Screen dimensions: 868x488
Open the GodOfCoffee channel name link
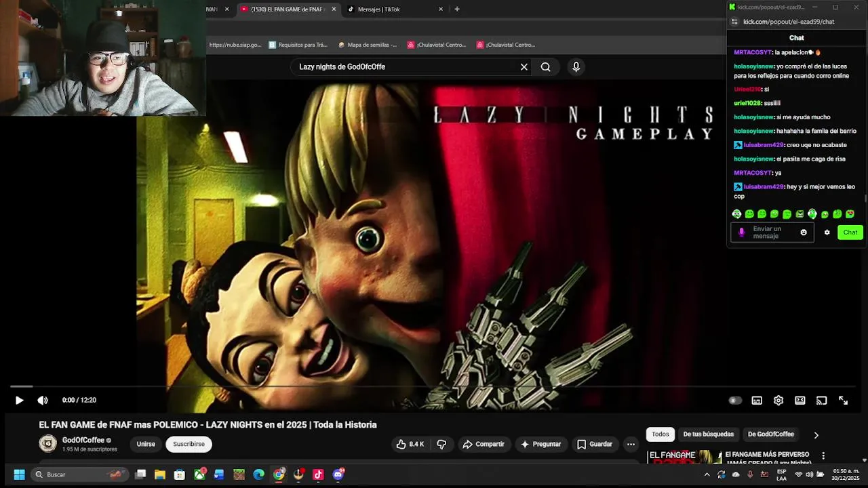click(83, 441)
